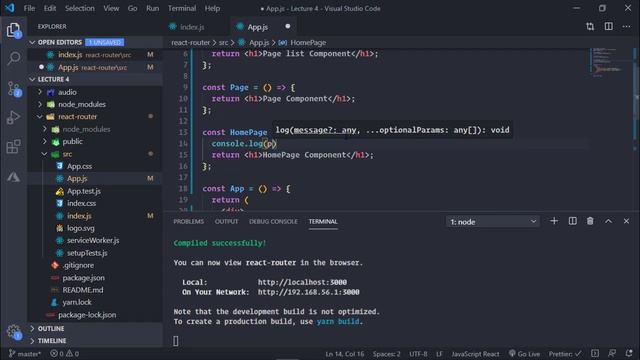Kill the terminal with trash icon
This screenshot has height=360, width=640.
pos(590,221)
